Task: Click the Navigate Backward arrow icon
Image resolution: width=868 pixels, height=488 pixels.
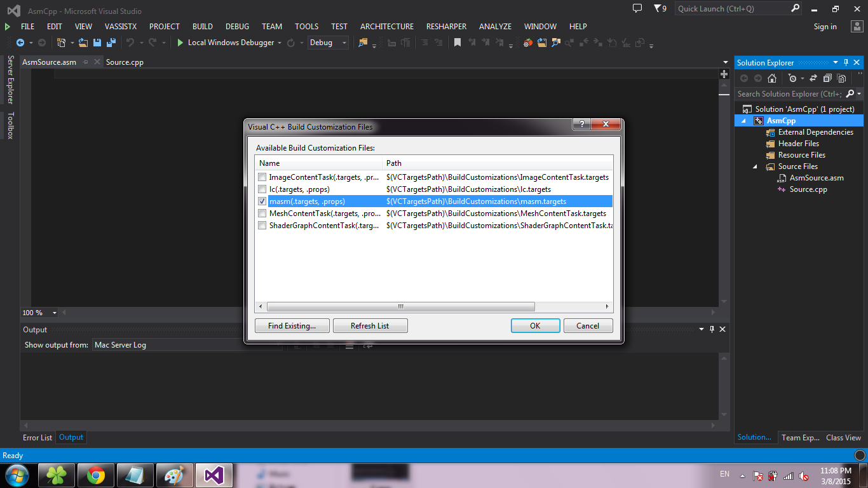Action: point(20,43)
